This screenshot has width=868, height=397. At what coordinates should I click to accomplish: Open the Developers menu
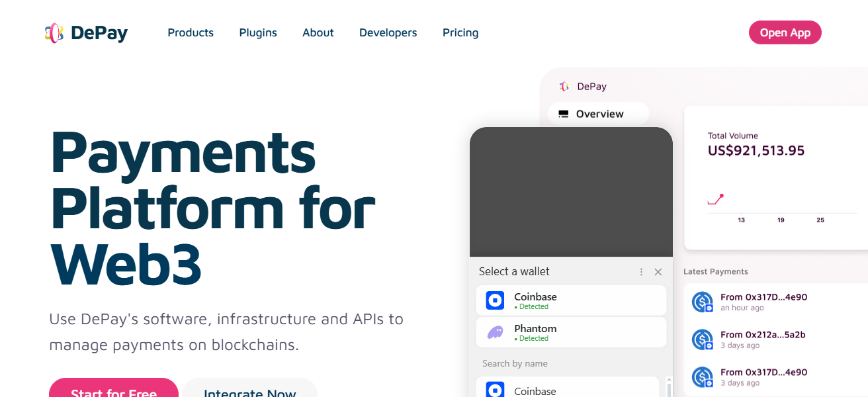pos(388,32)
